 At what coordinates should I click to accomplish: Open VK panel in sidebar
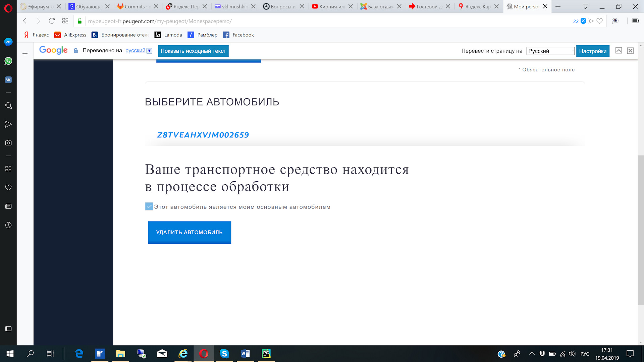pos(8,80)
